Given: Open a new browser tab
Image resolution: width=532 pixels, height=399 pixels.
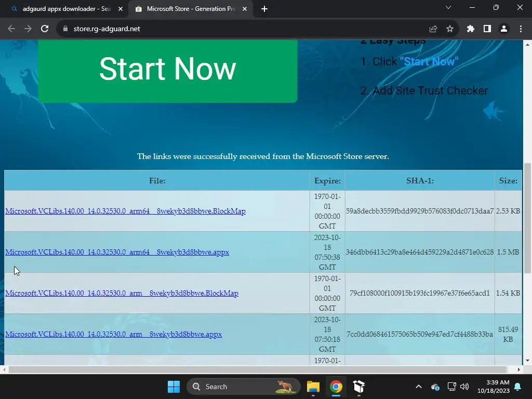Looking at the screenshot, I should (264, 9).
